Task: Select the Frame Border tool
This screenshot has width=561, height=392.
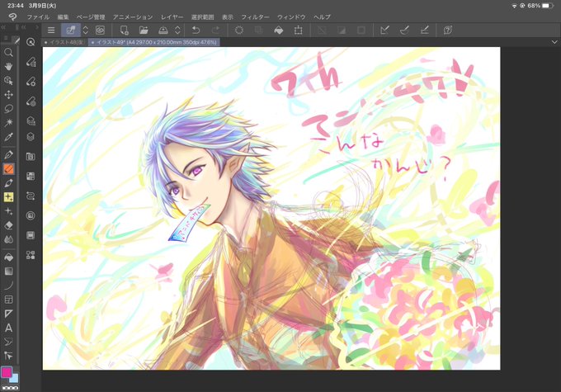Action: point(8,300)
